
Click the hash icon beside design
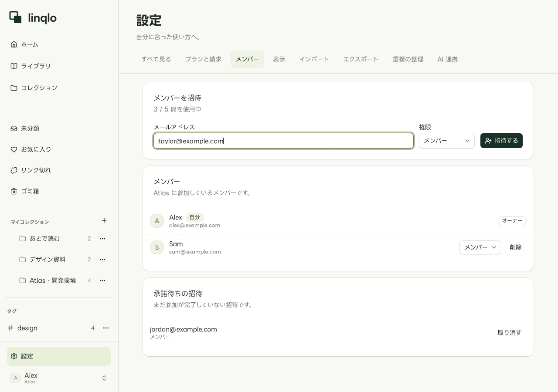[x=10, y=328]
